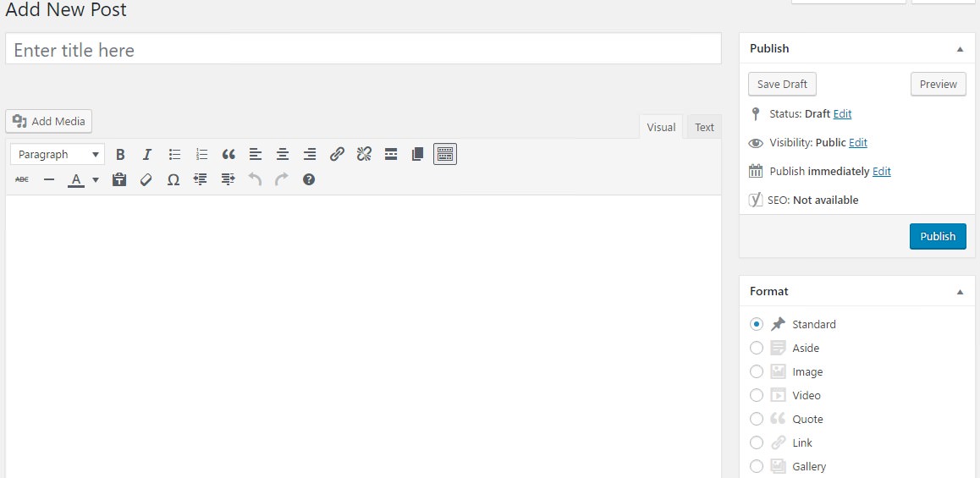Click the blue Publish button
The image size is (980, 478).
click(938, 236)
